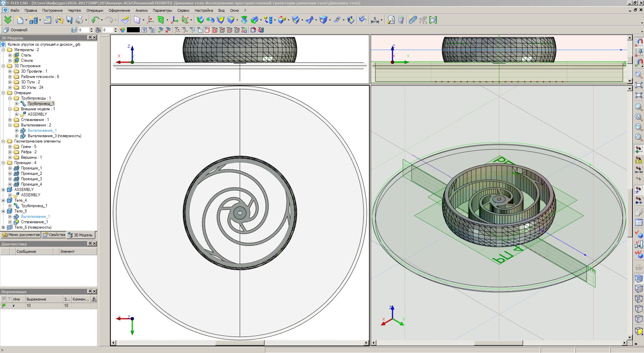This screenshot has height=353, width=644.
Task: Save the document with the floppy icon
Action: point(70,20)
